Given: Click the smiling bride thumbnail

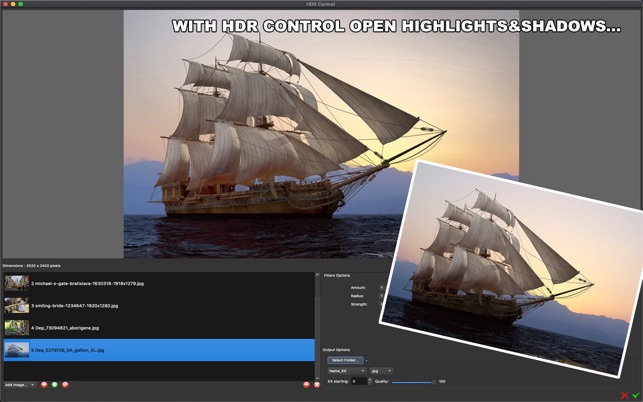Looking at the screenshot, I should tap(17, 306).
